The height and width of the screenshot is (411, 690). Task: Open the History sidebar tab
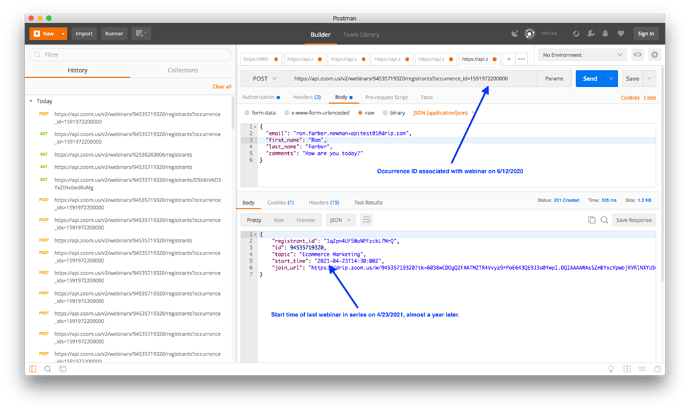77,70
